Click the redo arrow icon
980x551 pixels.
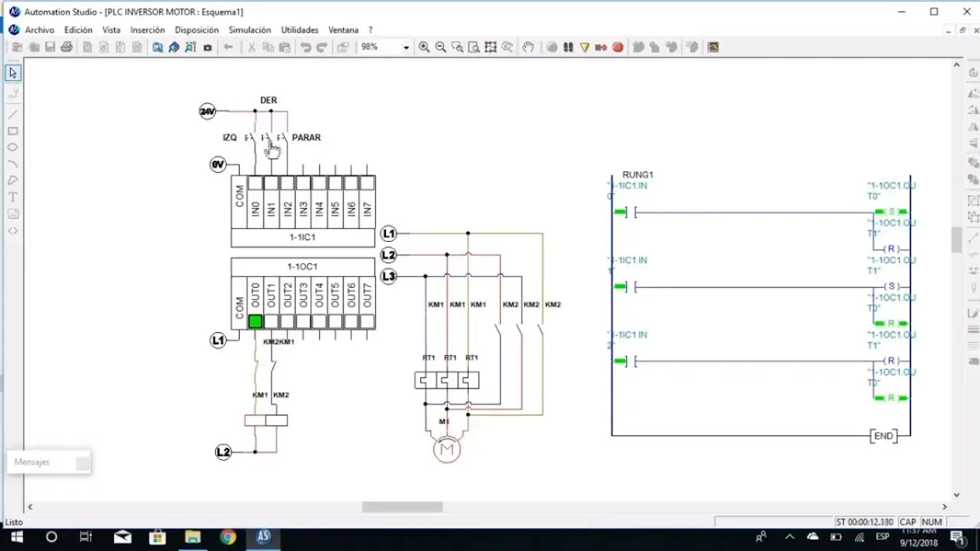point(322,47)
